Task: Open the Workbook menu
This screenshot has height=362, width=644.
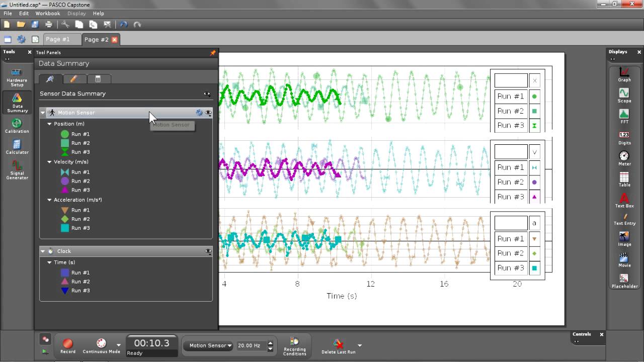Action: [x=47, y=14]
